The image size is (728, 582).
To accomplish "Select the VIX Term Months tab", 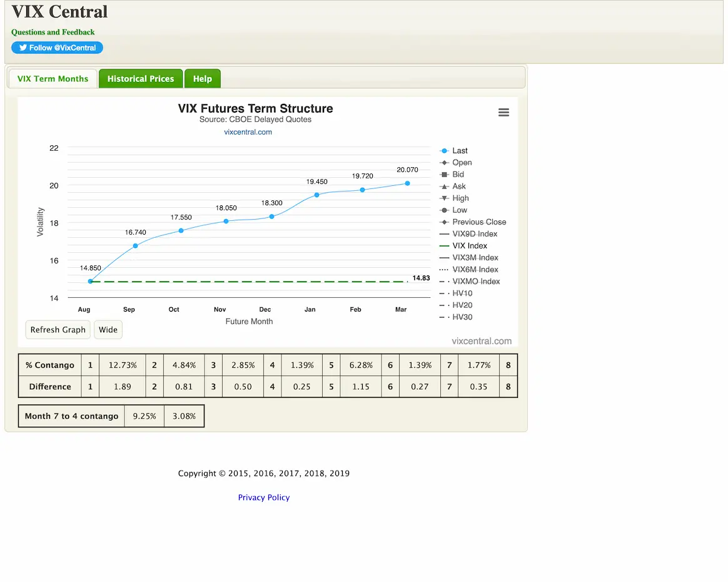I will 53,79.
